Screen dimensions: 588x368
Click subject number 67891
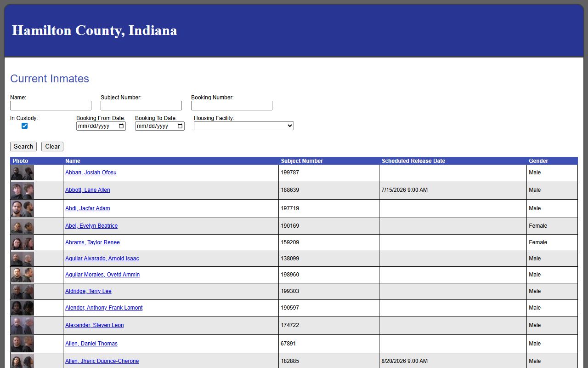(x=288, y=344)
